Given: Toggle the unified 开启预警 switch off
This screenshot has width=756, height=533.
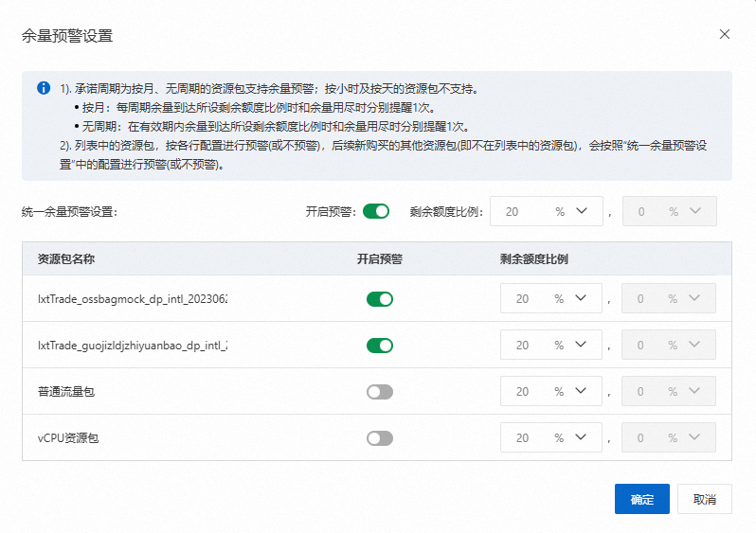Looking at the screenshot, I should click(376, 211).
